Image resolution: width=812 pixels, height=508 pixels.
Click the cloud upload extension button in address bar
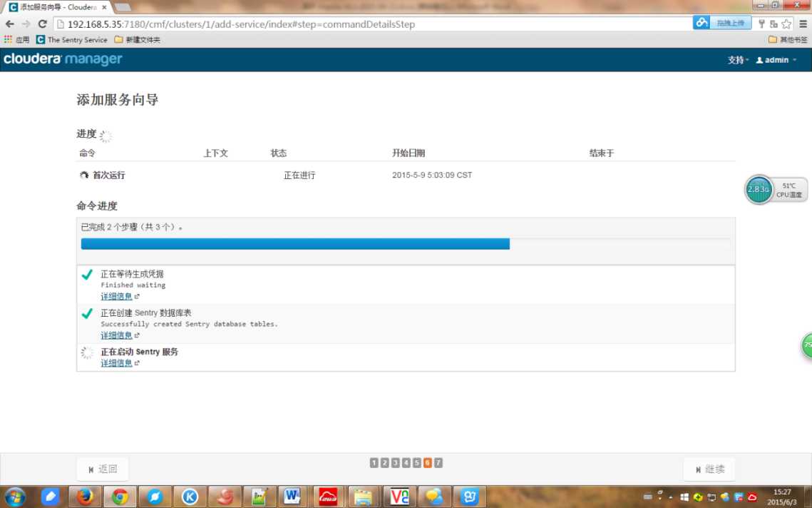pos(722,23)
